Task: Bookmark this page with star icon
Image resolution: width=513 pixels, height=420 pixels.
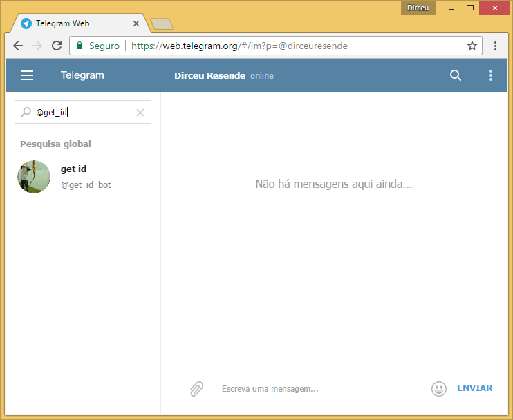Action: click(x=472, y=46)
